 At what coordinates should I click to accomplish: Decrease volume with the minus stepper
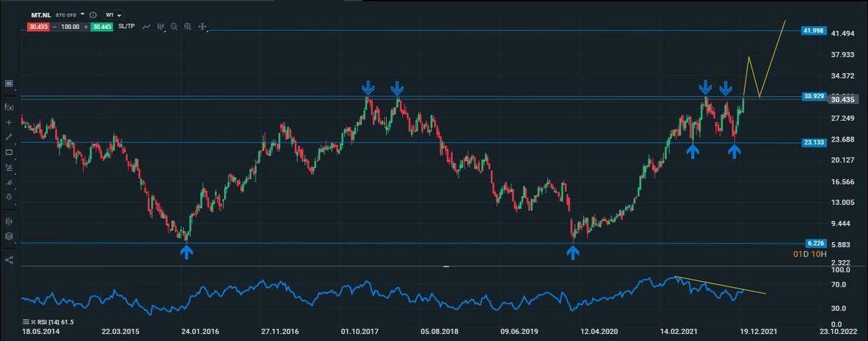[55, 27]
